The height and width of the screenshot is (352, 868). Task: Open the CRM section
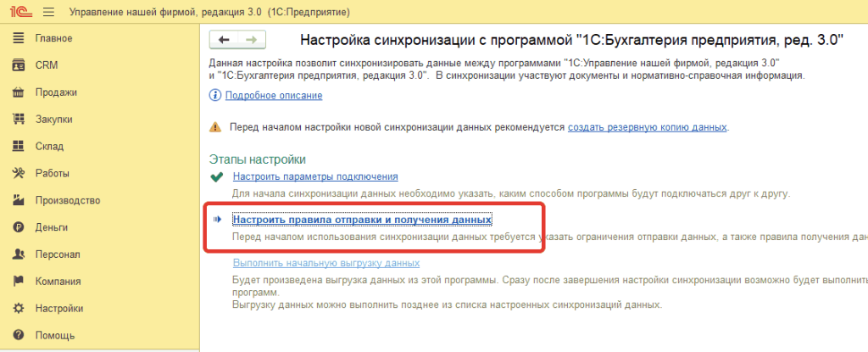47,65
